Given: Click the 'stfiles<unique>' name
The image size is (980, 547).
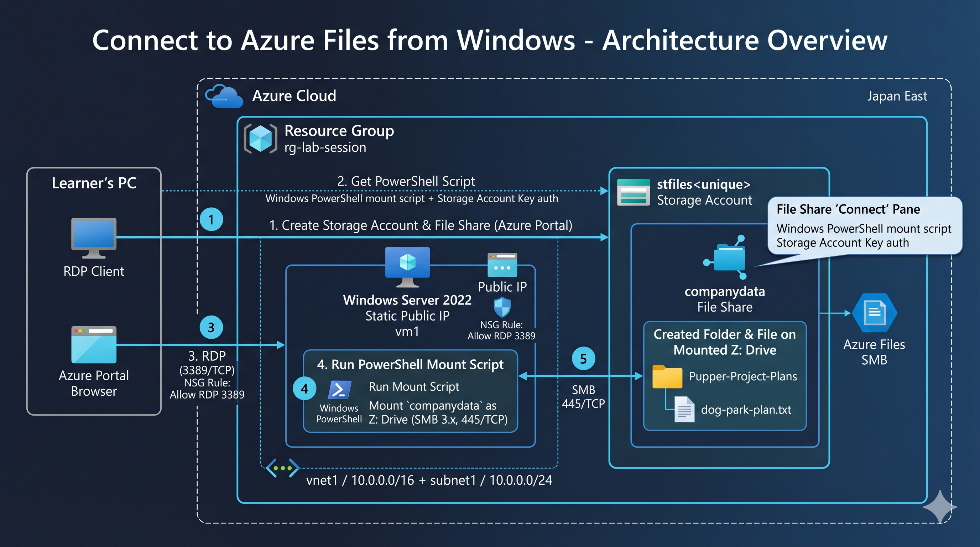Looking at the screenshot, I should click(703, 184).
